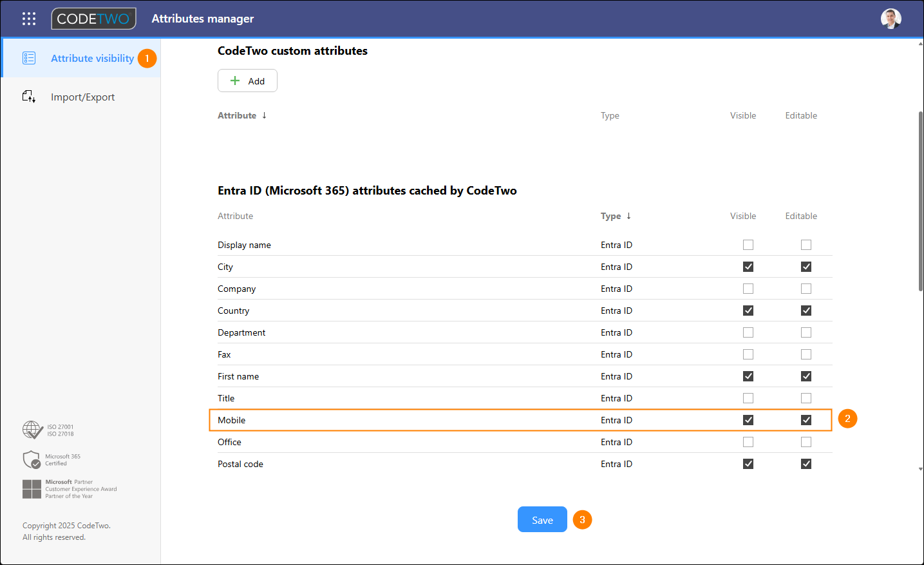Viewport: 924px width, 565px height.
Task: Sort custom attributes by Attribute column arrow
Action: pyautogui.click(x=264, y=115)
